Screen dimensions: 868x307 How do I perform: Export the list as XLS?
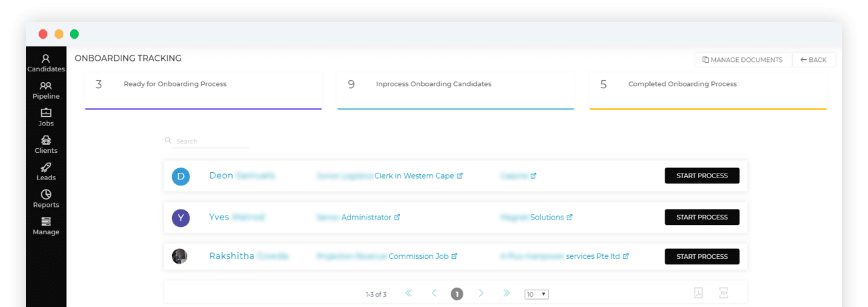point(723,293)
